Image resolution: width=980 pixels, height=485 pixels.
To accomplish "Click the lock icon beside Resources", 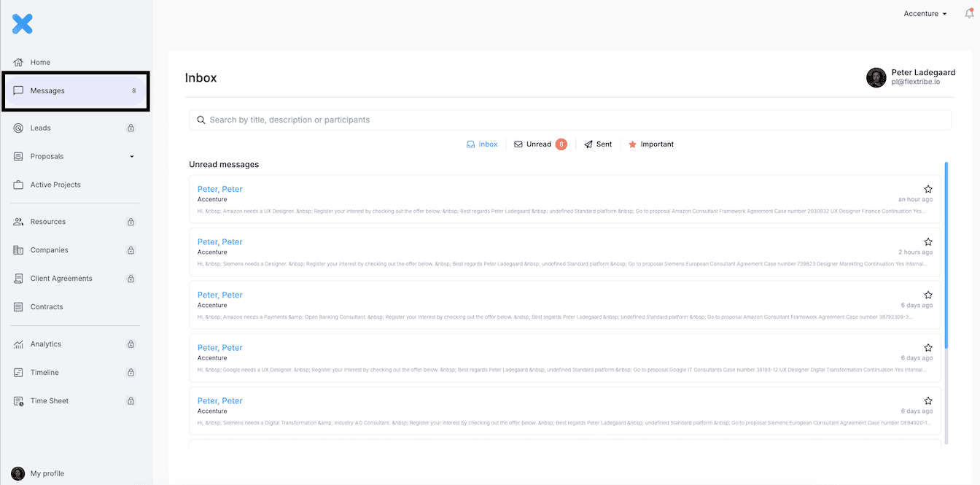I will (131, 222).
